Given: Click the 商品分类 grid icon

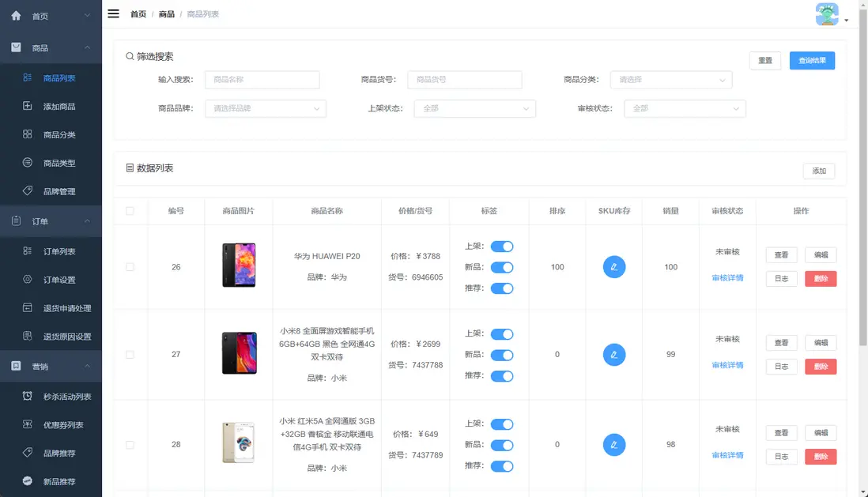Looking at the screenshot, I should (27, 134).
